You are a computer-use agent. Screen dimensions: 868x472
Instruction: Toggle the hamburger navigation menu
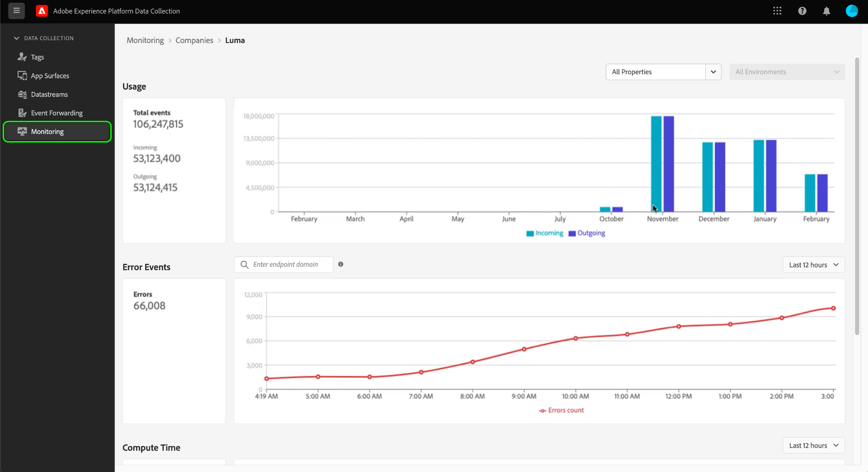tap(17, 11)
